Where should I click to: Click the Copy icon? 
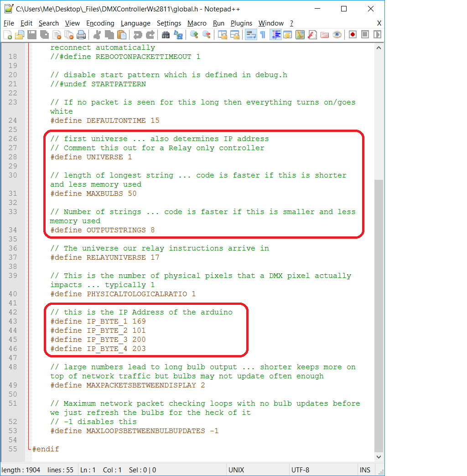109,35
